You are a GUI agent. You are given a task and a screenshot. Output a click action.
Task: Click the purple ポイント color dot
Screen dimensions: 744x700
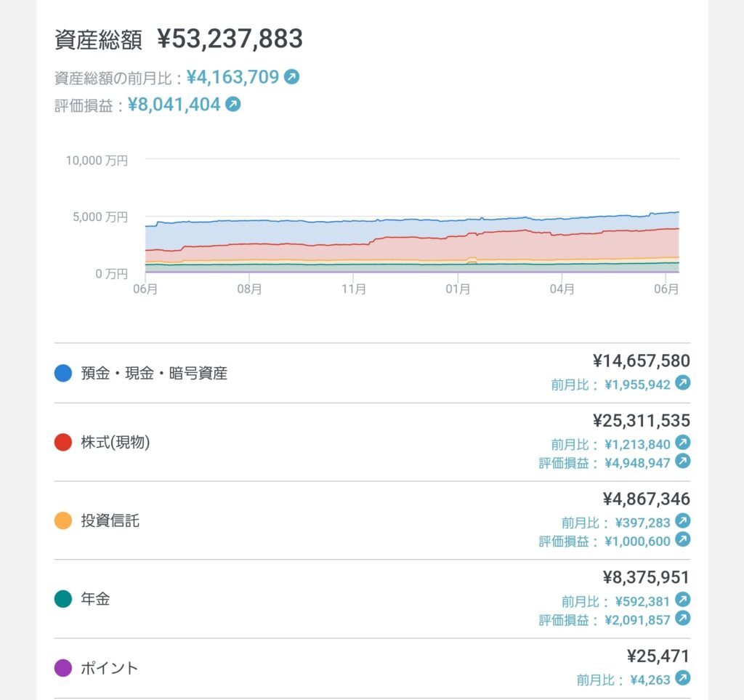tap(63, 668)
